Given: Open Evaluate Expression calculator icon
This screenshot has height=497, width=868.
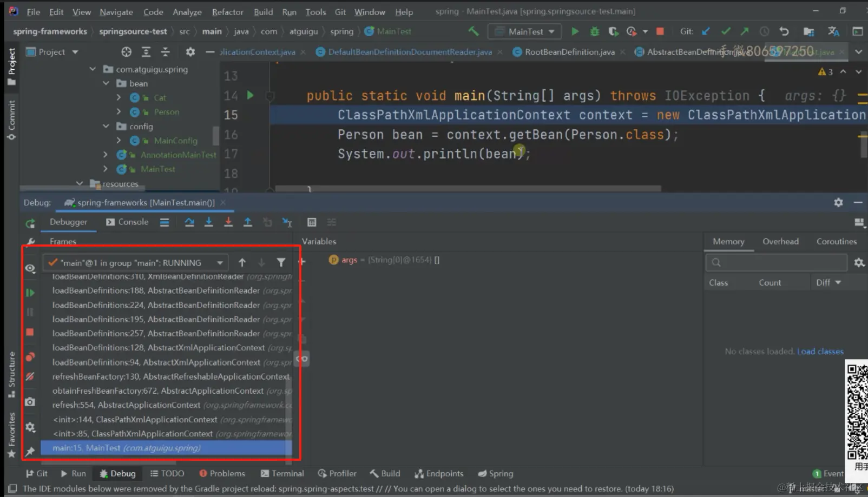Looking at the screenshot, I should [x=311, y=222].
